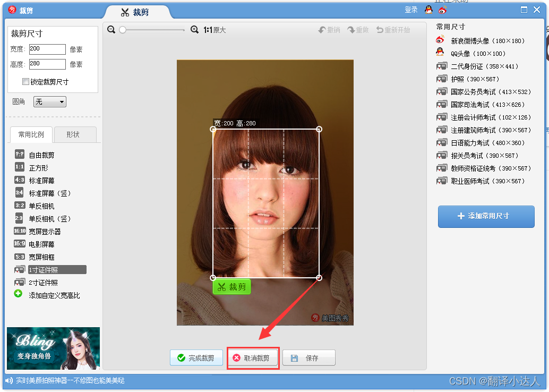Click the Bling 变身独角兽 ad banner
This screenshot has width=549, height=392.
click(x=53, y=348)
